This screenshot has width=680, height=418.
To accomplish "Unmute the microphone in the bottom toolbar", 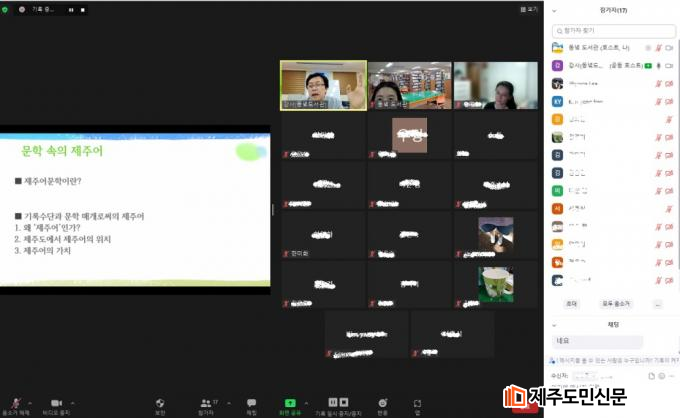I will point(14,402).
